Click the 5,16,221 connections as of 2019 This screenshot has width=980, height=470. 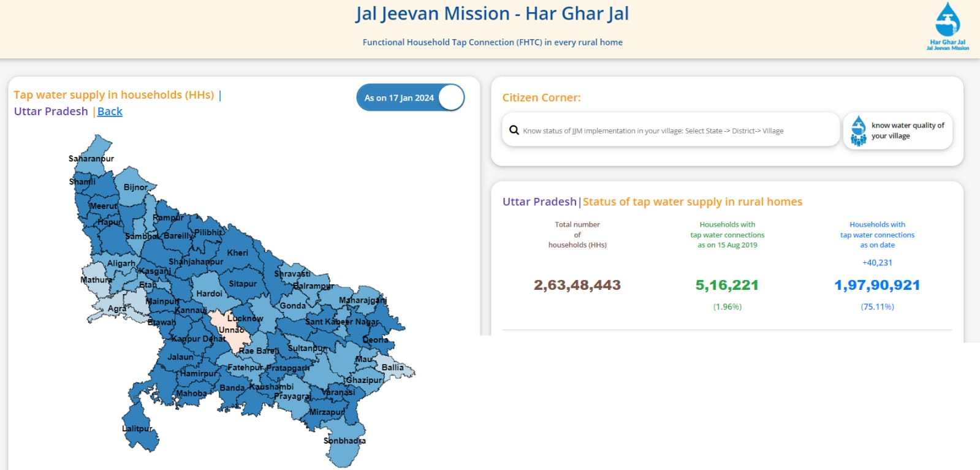pos(727,285)
